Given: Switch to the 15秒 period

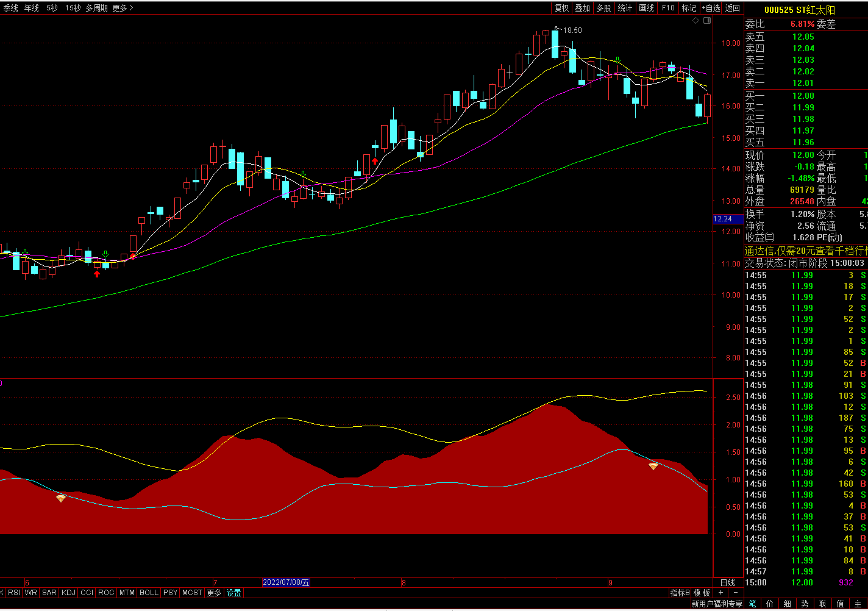Looking at the screenshot, I should click(x=73, y=8).
